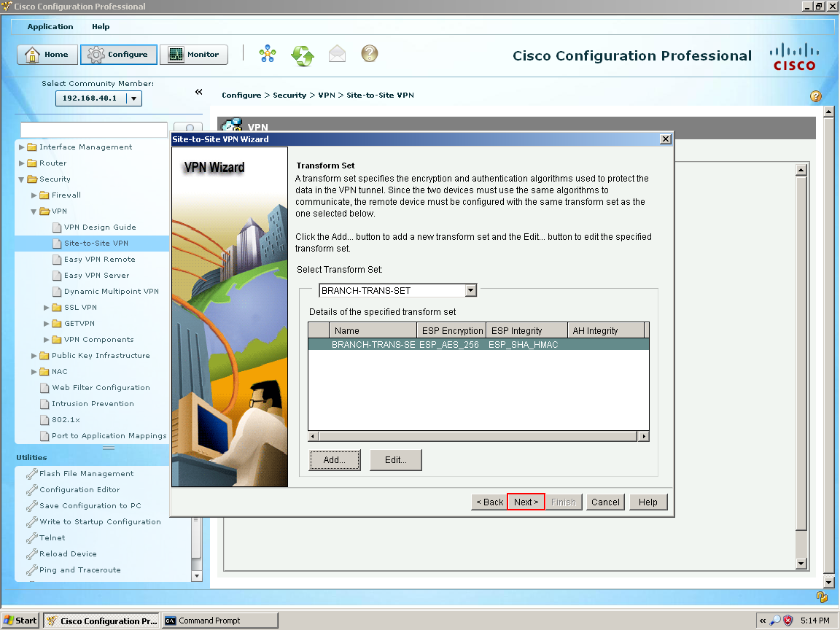Click the Edit... button

pos(396,460)
